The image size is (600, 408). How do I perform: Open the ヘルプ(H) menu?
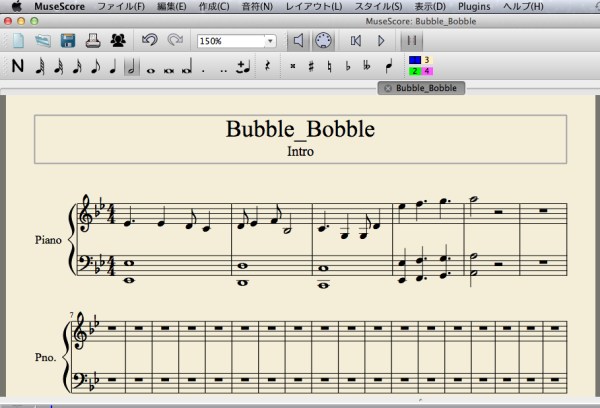click(x=523, y=7)
